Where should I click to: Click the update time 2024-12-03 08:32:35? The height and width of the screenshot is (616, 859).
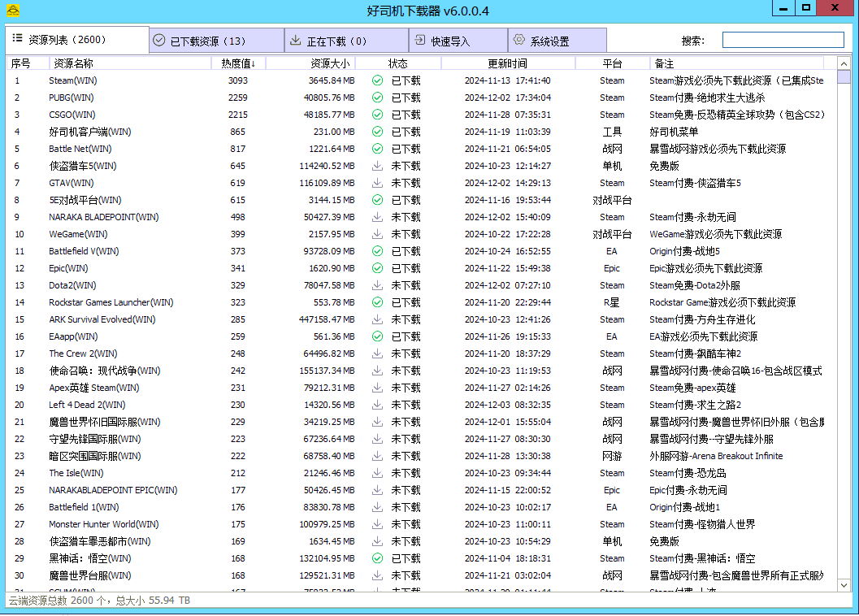point(508,405)
